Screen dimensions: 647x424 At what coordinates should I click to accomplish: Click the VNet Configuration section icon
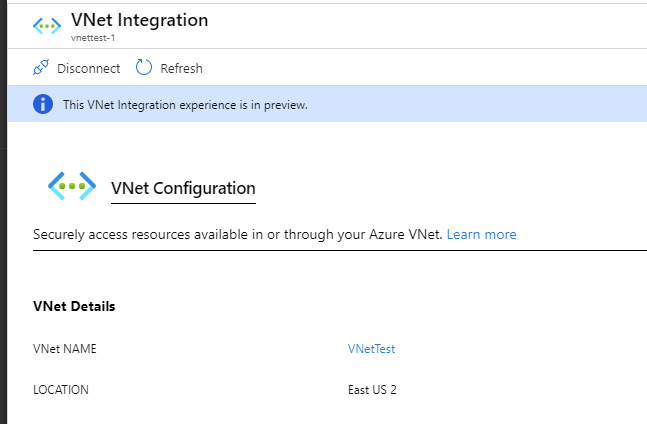point(72,187)
